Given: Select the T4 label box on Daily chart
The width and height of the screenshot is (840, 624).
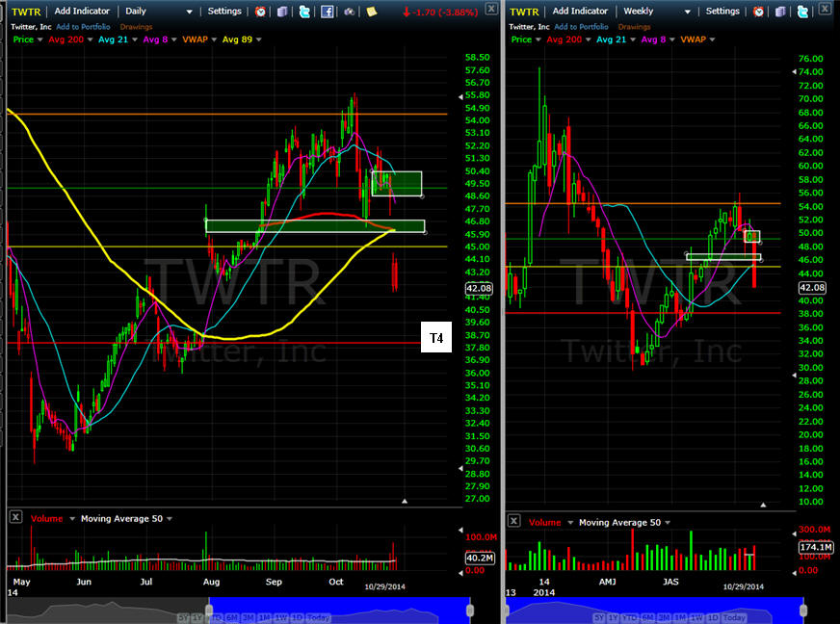Looking at the screenshot, I should pos(435,338).
